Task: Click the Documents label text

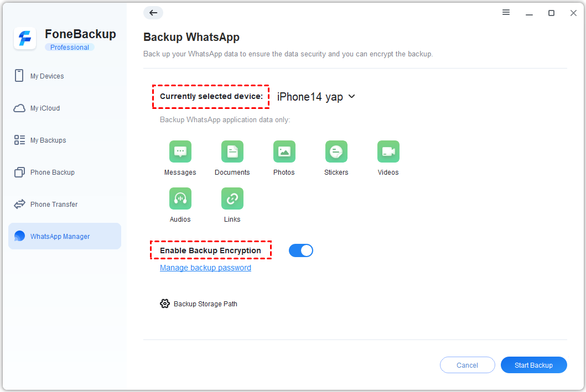Action: pyautogui.click(x=232, y=173)
